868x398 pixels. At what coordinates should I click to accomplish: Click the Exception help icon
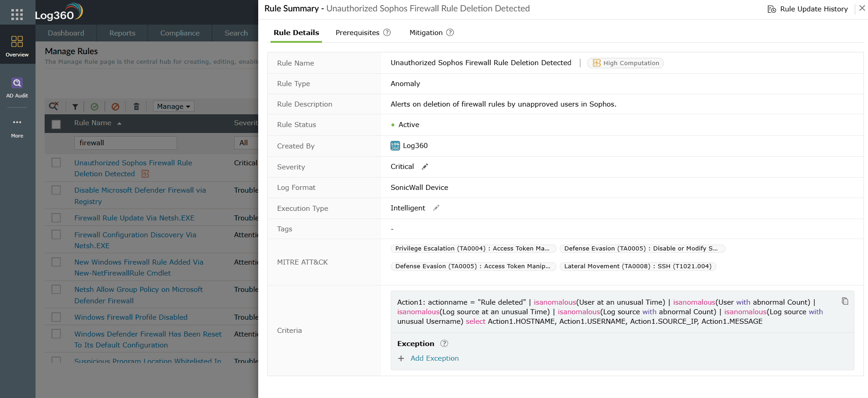point(444,343)
